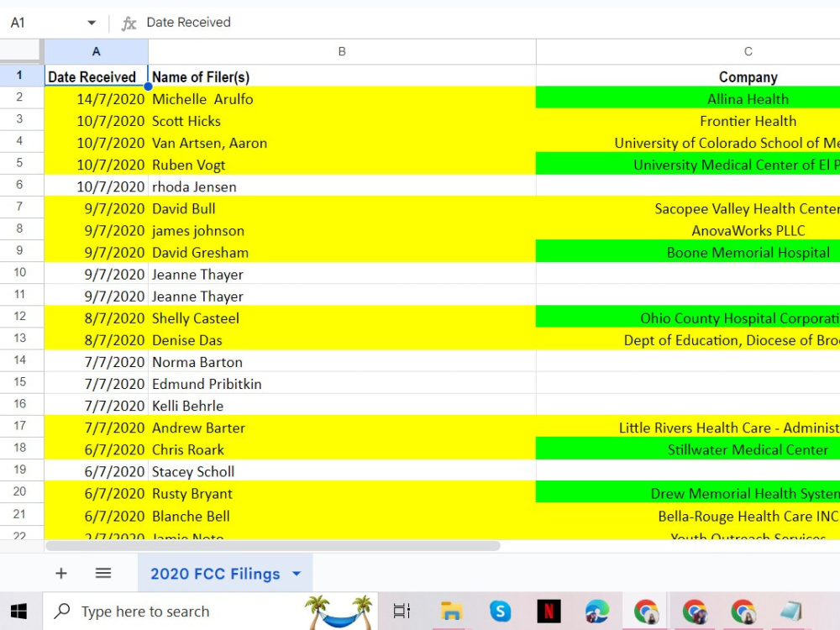Viewport: 840px width, 630px height.
Task: Select the Boone Memorial Hospital cell
Action: [x=689, y=252]
